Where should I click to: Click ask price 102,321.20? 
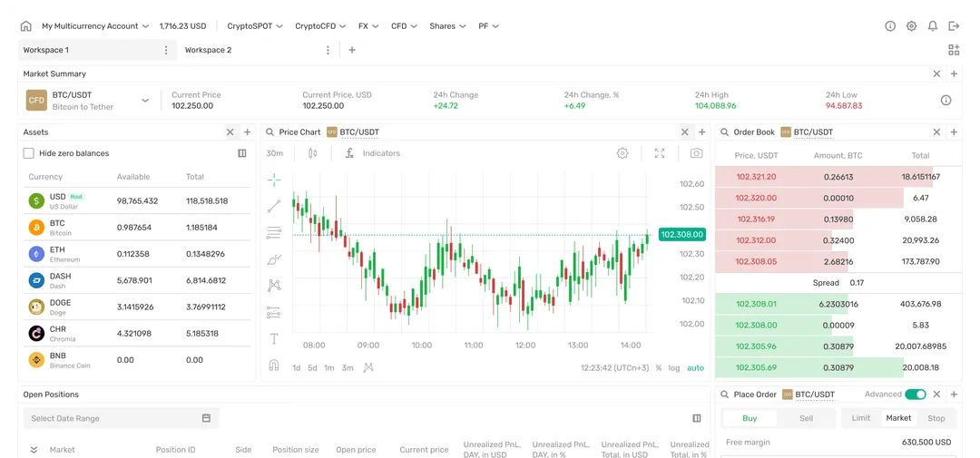coord(756,177)
